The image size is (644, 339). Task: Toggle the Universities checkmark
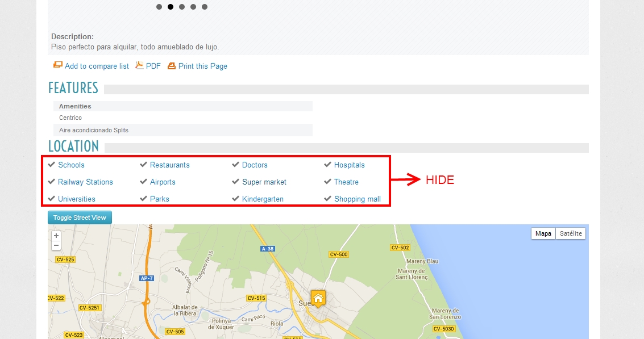pos(51,199)
